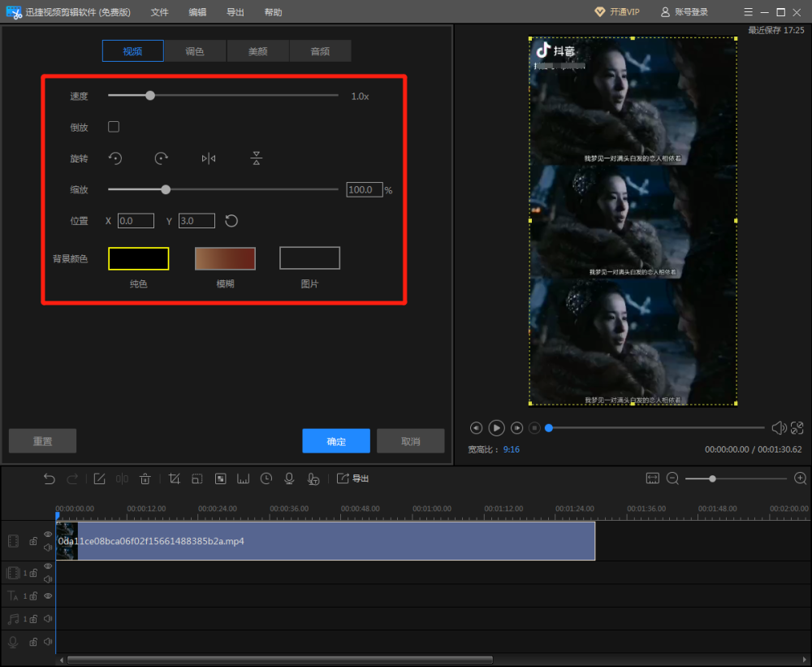Delete clip using trash icon
Image resolution: width=812 pixels, height=667 pixels.
coord(145,479)
